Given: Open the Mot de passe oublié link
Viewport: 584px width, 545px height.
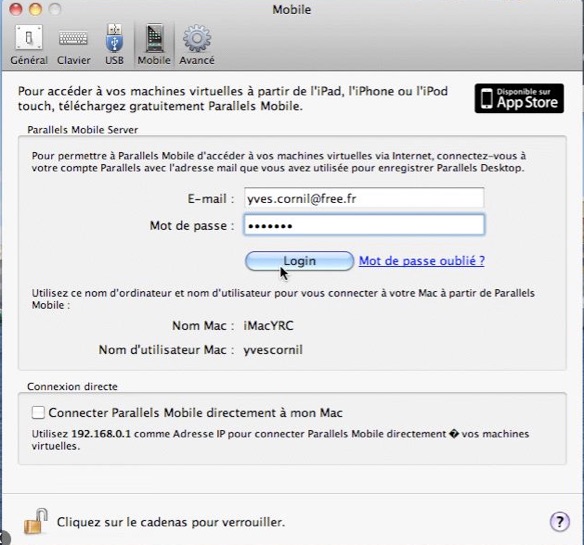Looking at the screenshot, I should [x=422, y=261].
